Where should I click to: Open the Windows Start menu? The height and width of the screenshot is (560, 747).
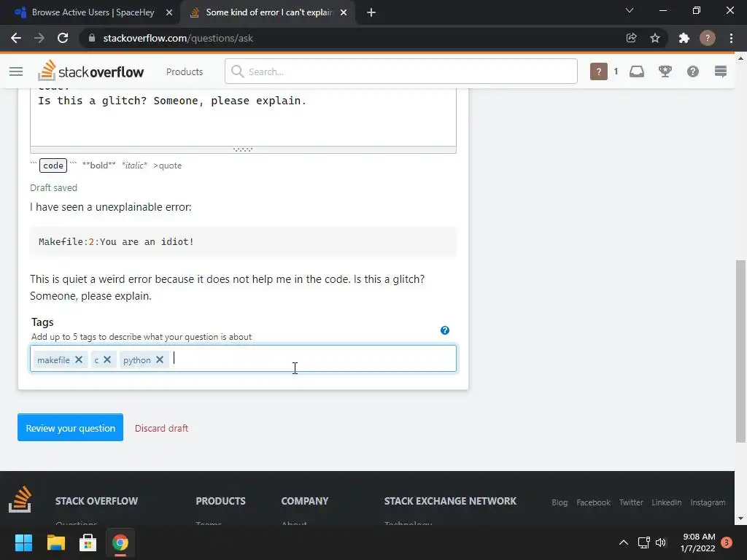[x=23, y=542]
